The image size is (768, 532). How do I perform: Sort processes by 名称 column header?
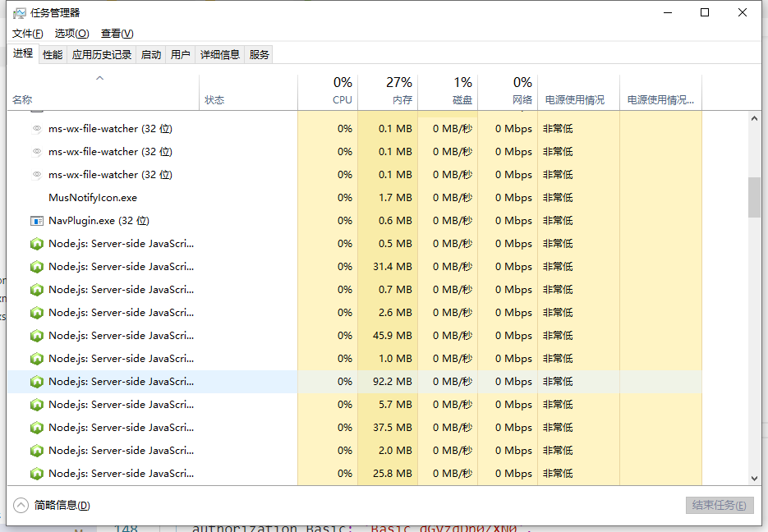[x=103, y=92]
